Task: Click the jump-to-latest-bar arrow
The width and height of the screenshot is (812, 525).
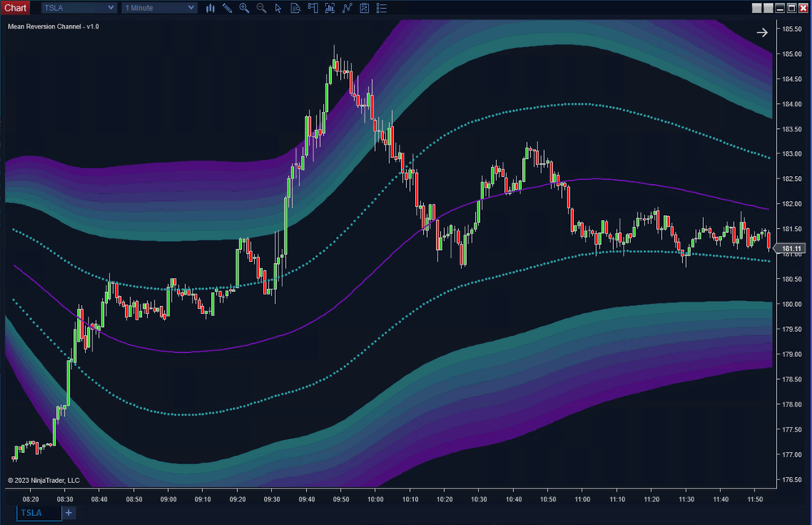Action: pos(762,32)
